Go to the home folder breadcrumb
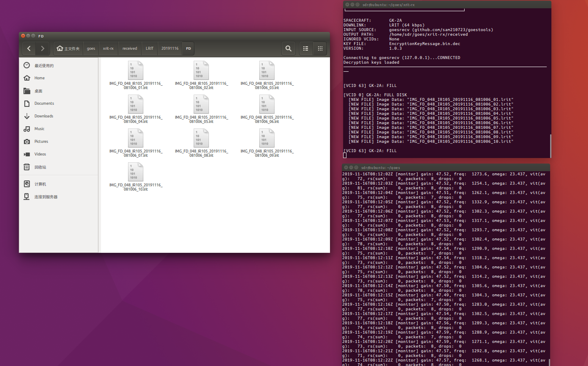The image size is (588, 366). pyautogui.click(x=68, y=48)
